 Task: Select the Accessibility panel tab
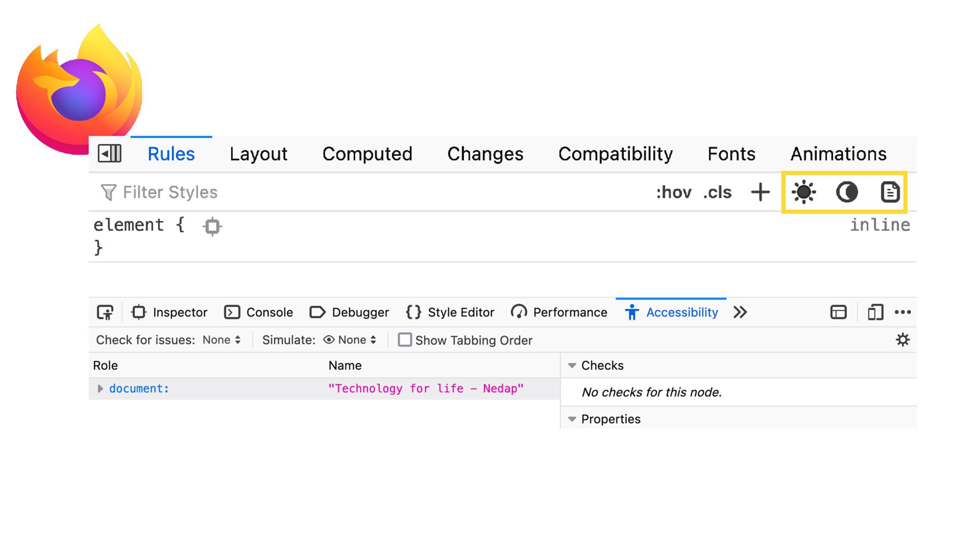pos(671,312)
